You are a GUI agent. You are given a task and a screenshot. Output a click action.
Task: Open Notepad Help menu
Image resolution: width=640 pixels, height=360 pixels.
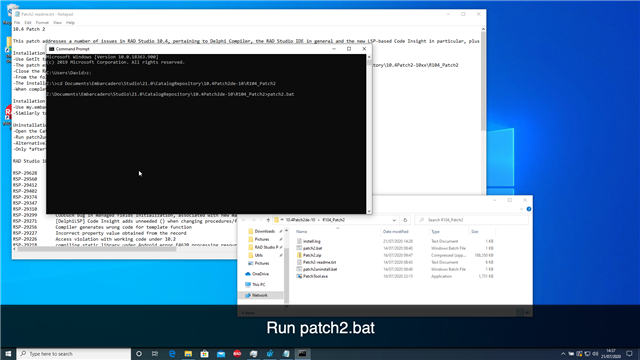pos(70,22)
